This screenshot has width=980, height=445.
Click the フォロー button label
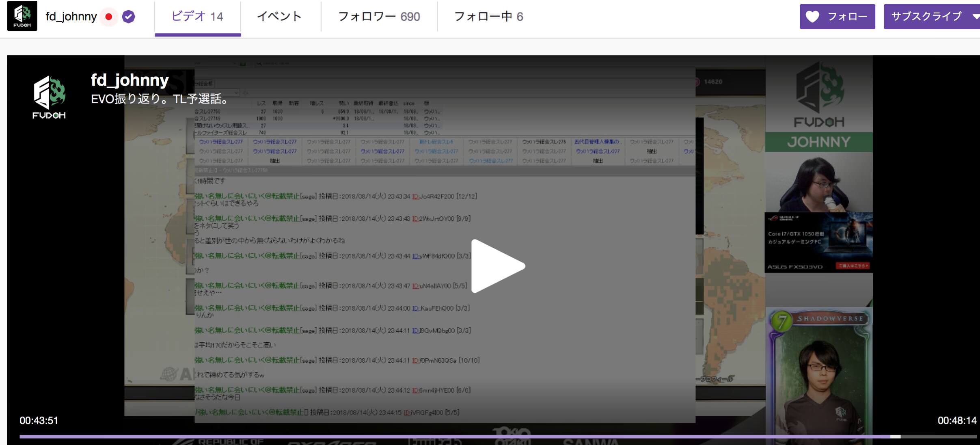pos(847,17)
